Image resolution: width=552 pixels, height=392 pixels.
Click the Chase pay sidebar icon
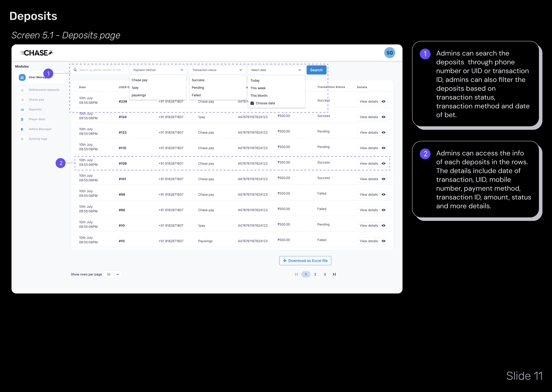click(22, 100)
